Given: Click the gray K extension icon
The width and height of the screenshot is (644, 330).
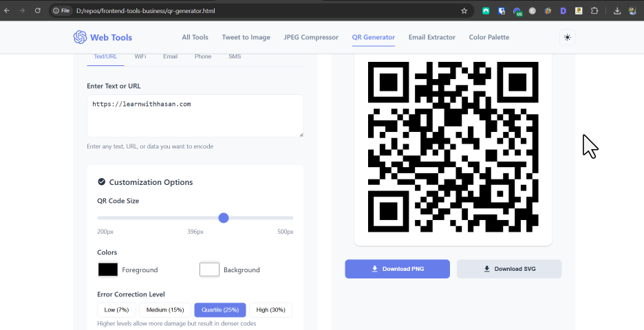Looking at the screenshot, I should [533, 11].
